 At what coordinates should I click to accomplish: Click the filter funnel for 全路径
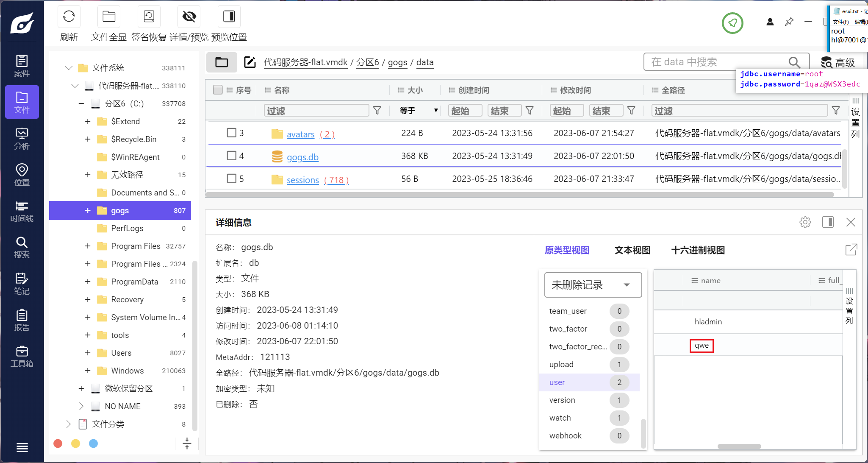coord(836,111)
